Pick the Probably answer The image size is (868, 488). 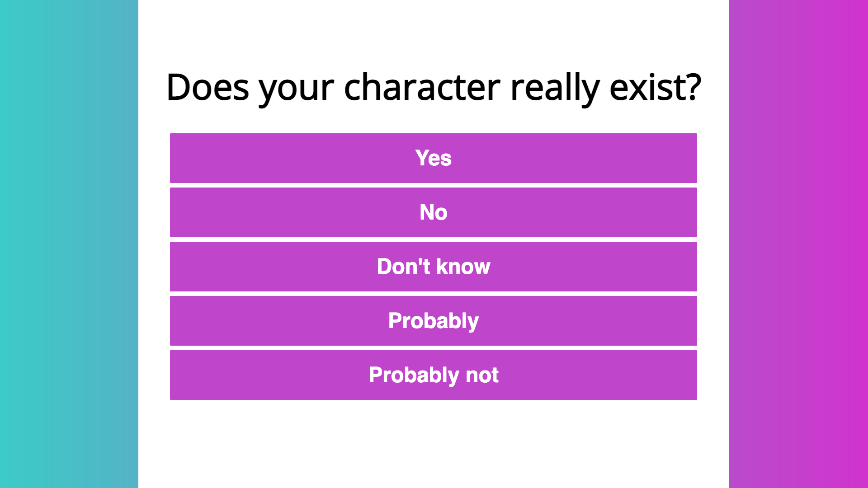point(433,321)
